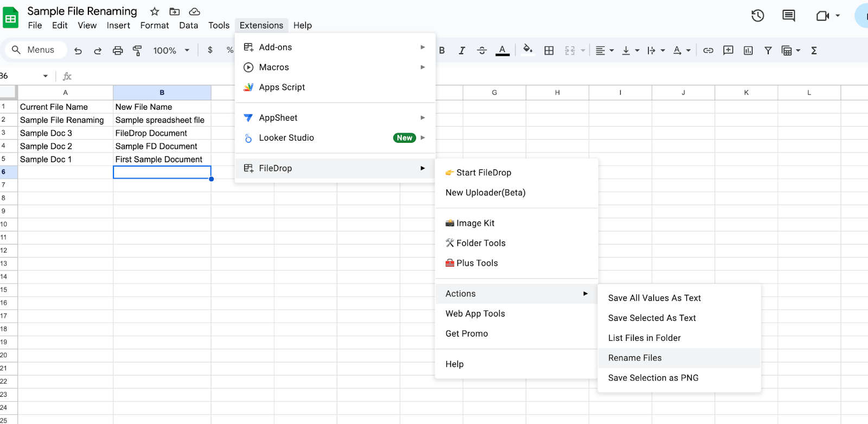The width and height of the screenshot is (868, 424).
Task: Choose List Files in Folder
Action: pyautogui.click(x=679, y=338)
